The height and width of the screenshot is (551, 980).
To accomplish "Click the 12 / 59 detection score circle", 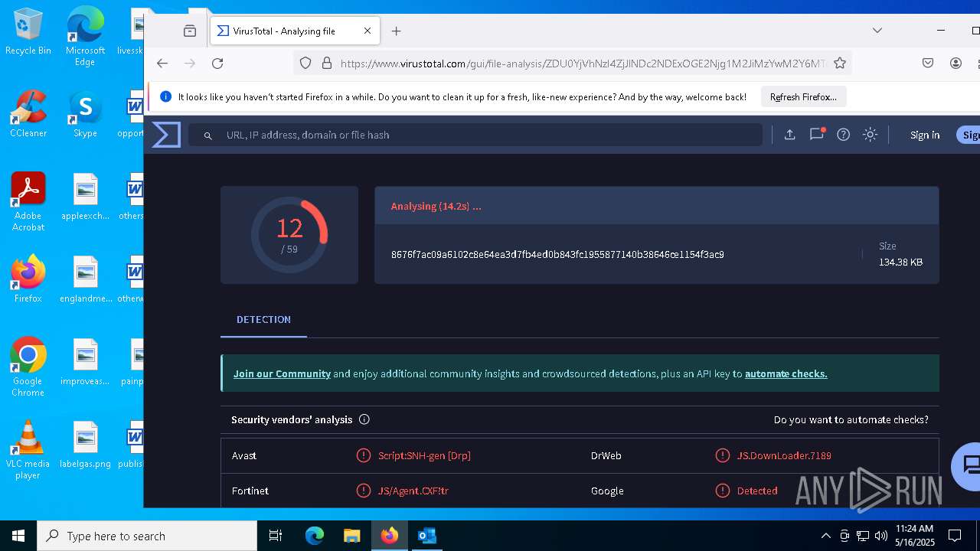I will pos(289,235).
